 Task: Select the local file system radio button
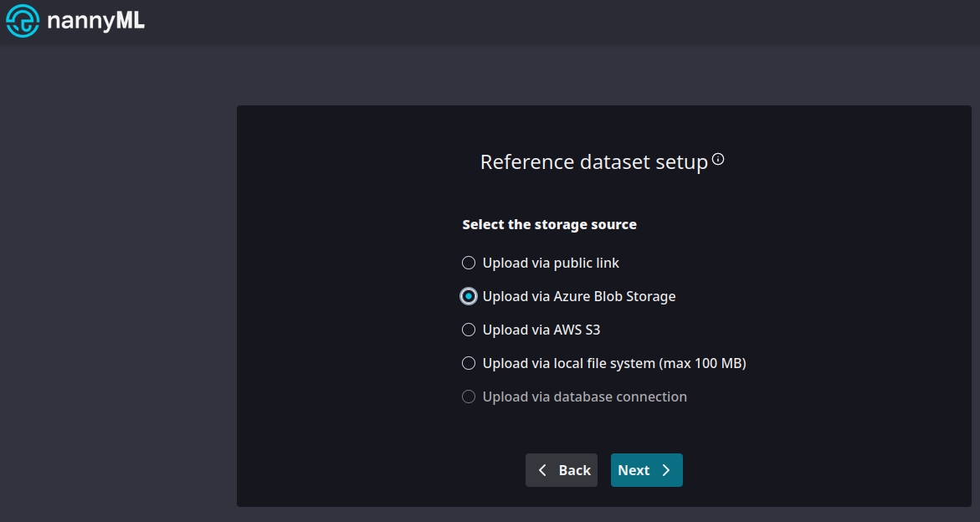coord(469,363)
